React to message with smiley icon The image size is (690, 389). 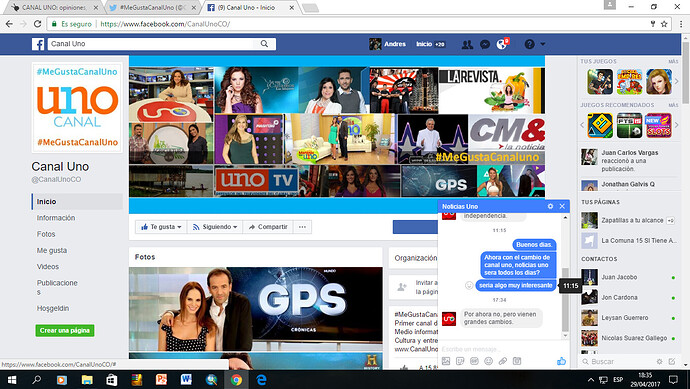click(x=469, y=286)
